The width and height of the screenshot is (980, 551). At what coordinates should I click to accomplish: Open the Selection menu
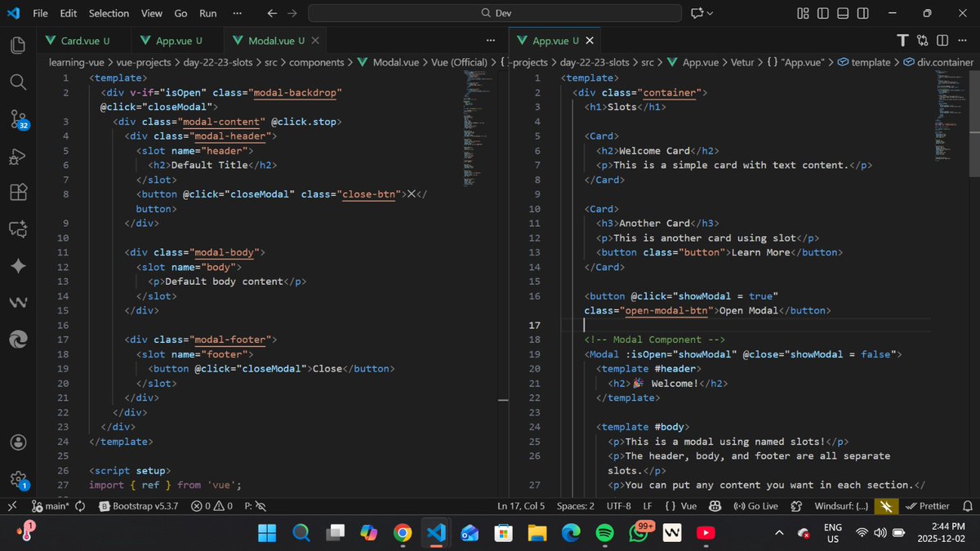tap(109, 13)
